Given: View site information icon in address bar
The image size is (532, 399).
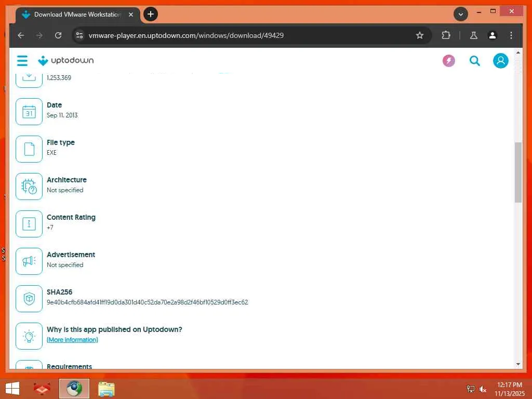Looking at the screenshot, I should point(79,35).
